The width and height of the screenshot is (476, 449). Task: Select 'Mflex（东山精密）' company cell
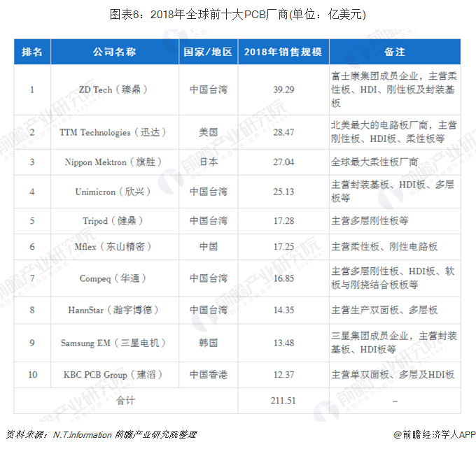point(114,247)
